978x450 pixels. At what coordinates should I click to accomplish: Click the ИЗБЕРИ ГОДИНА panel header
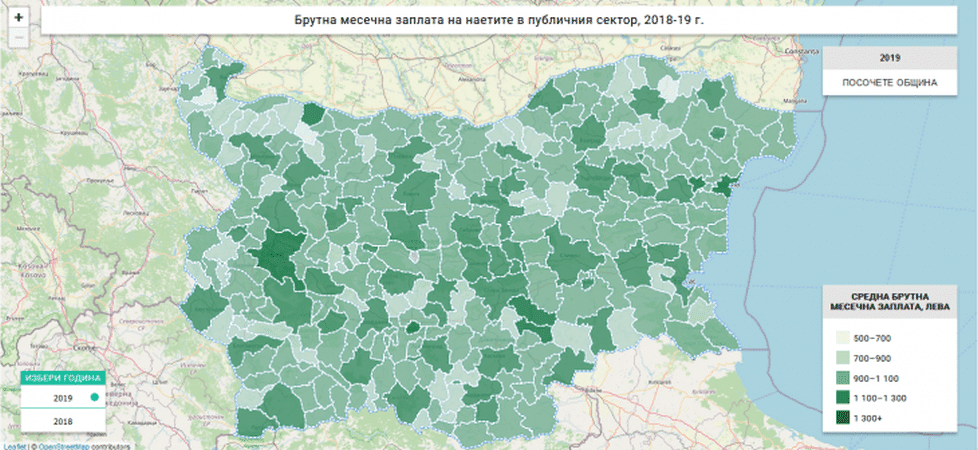coord(62,378)
